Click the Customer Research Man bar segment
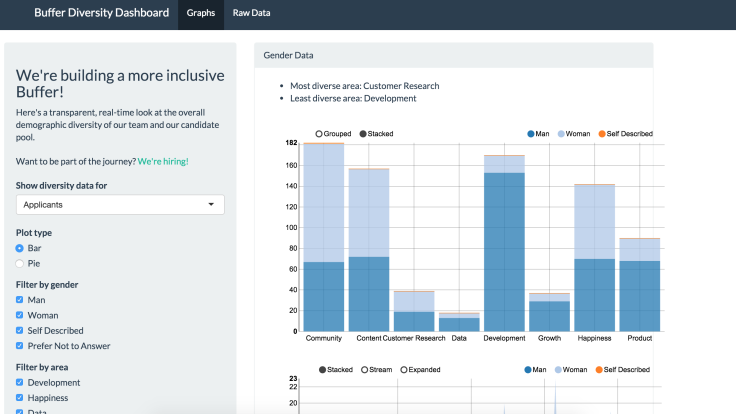 414,322
